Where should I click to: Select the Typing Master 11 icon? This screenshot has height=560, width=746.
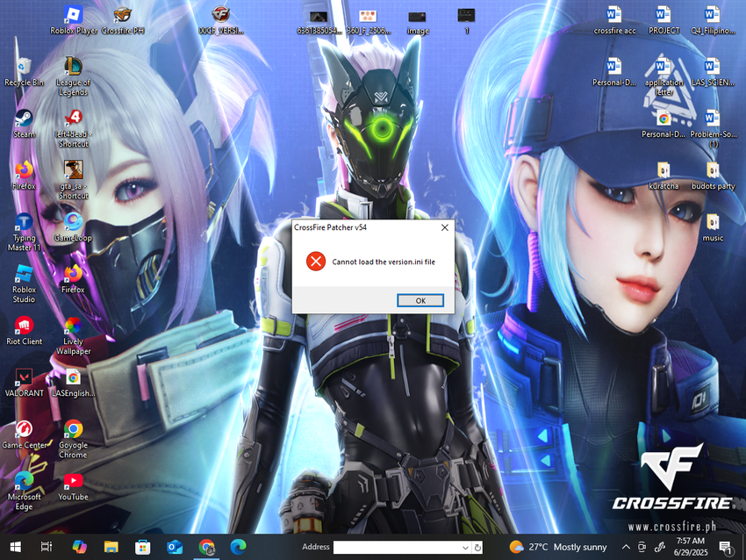pyautogui.click(x=24, y=233)
